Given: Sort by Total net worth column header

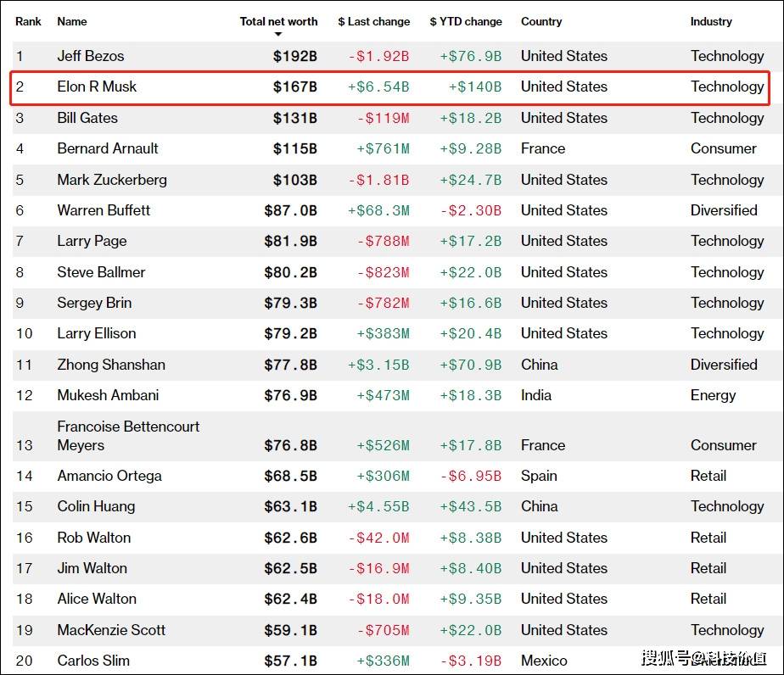Looking at the screenshot, I should pos(278,21).
